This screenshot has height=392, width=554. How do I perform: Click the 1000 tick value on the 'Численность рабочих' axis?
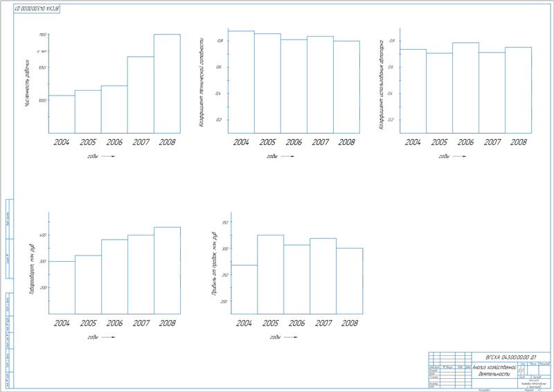coord(43,100)
